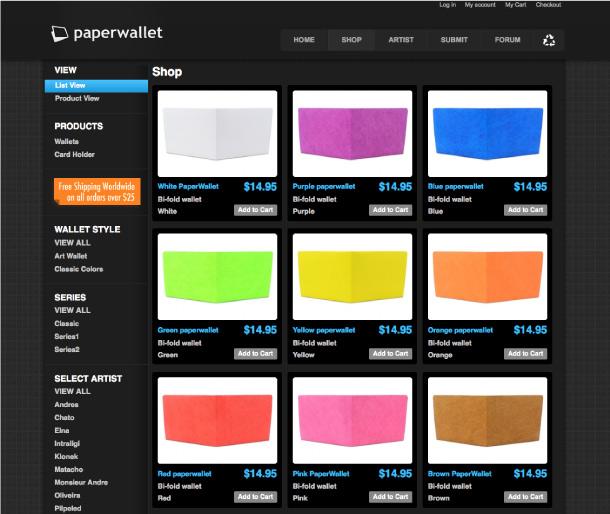The image size is (610, 514).
Task: Open My account link
Action: tap(480, 5)
